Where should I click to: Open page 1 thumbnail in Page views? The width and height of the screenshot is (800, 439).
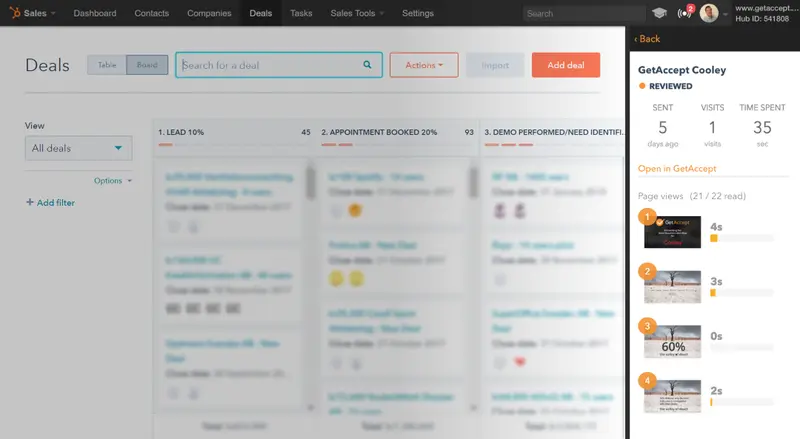click(x=672, y=232)
